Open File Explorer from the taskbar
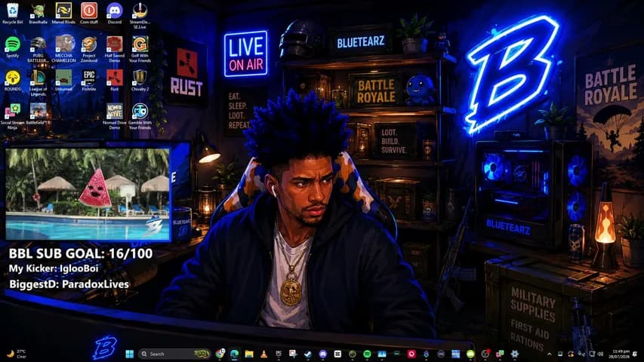The width and height of the screenshot is (644, 362). coord(249,354)
